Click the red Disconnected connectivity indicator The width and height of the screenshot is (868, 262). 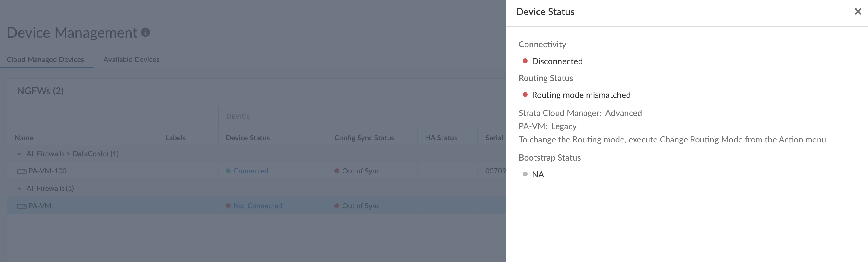click(x=525, y=61)
